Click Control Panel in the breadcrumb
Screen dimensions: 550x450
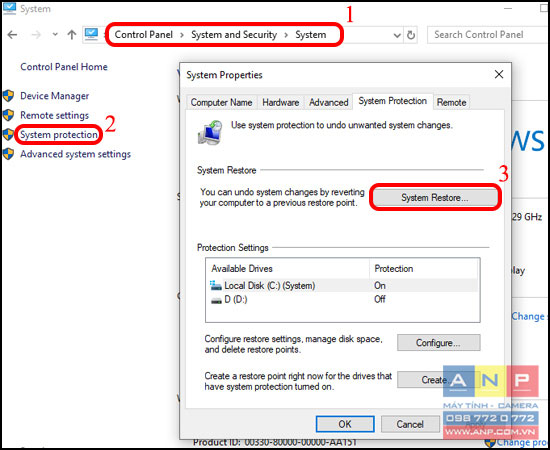[144, 34]
